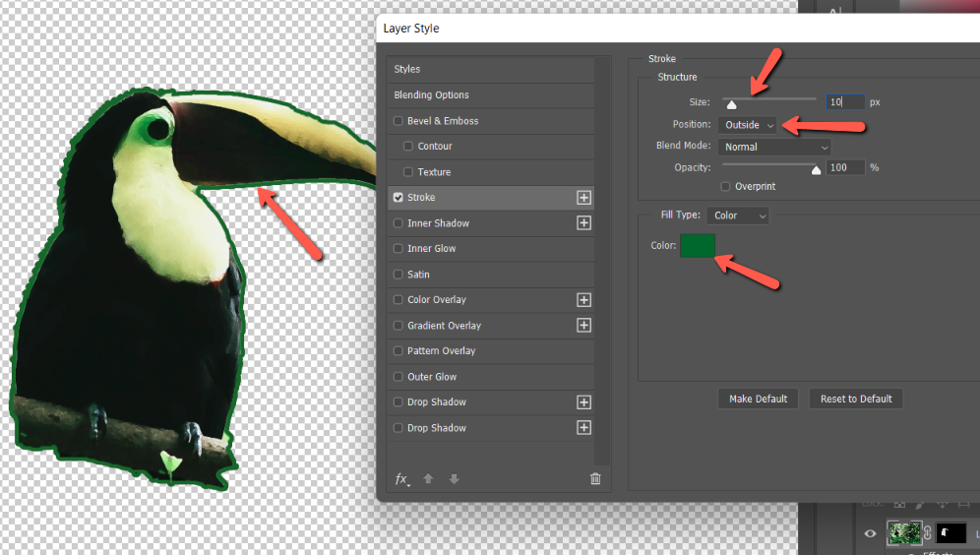Move effect up with the up arrow
The height and width of the screenshot is (555, 980).
point(428,479)
